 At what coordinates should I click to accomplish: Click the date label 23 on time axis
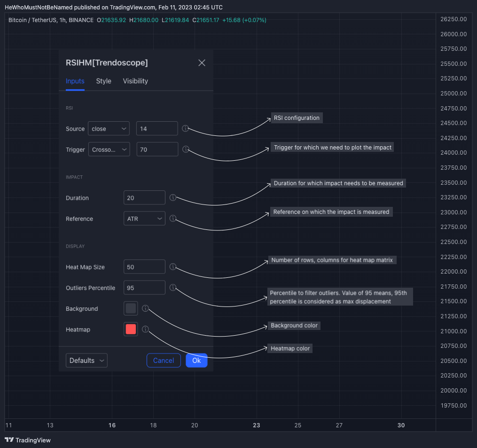pyautogui.click(x=257, y=425)
